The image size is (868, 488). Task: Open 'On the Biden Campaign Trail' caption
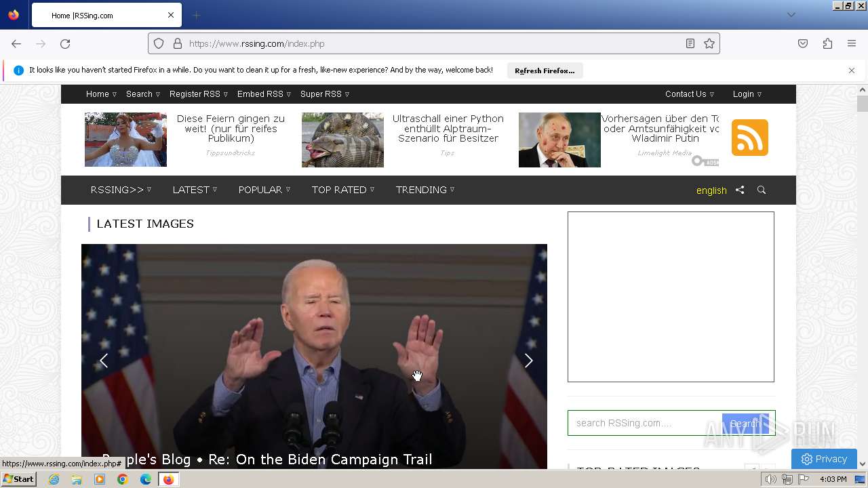[267, 460]
